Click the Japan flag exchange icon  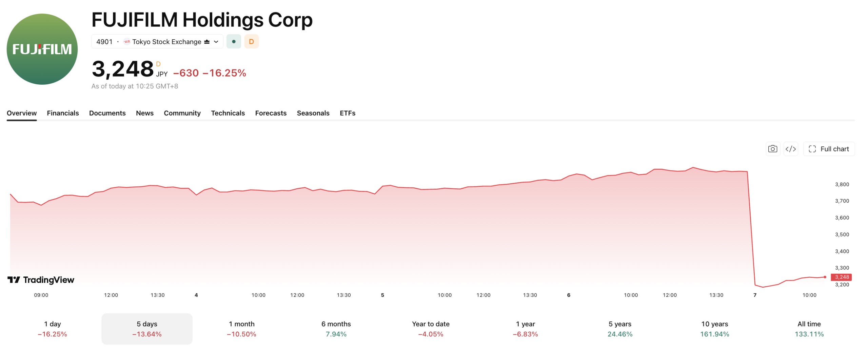coord(127,42)
